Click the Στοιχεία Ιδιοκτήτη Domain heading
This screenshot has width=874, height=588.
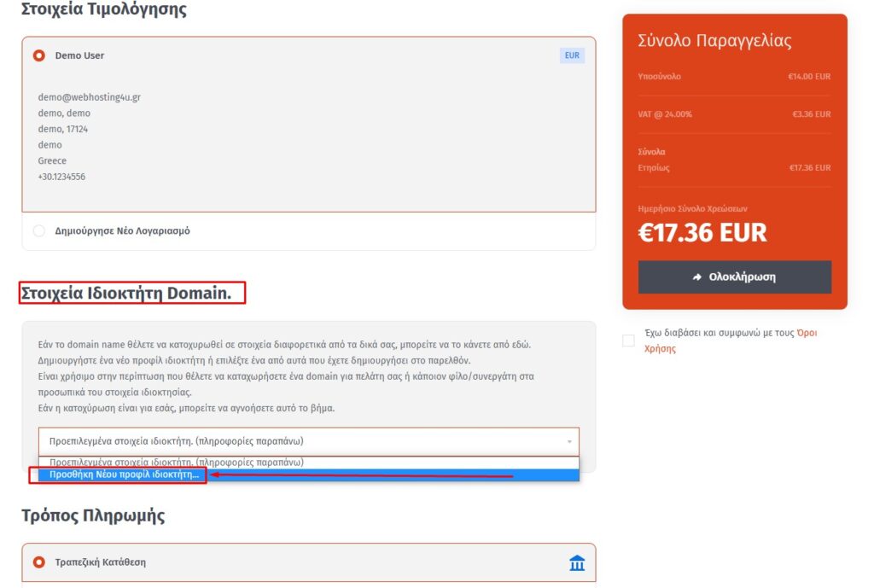(x=126, y=293)
